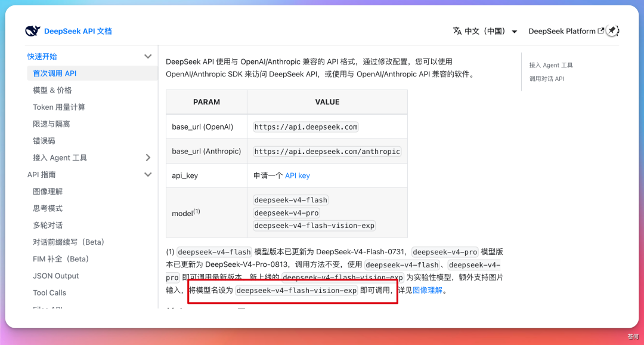Open the 模型 & 价格 page
The height and width of the screenshot is (345, 644).
point(52,90)
